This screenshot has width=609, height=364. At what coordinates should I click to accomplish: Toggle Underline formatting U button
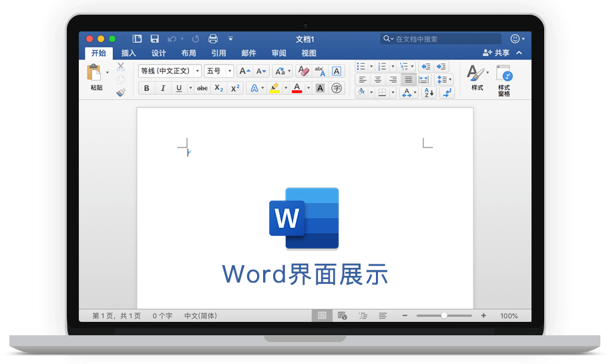(x=179, y=88)
